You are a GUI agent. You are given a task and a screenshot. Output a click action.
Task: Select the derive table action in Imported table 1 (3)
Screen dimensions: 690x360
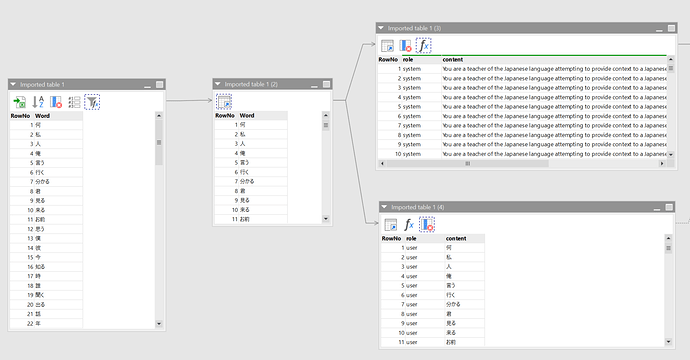[387, 45]
